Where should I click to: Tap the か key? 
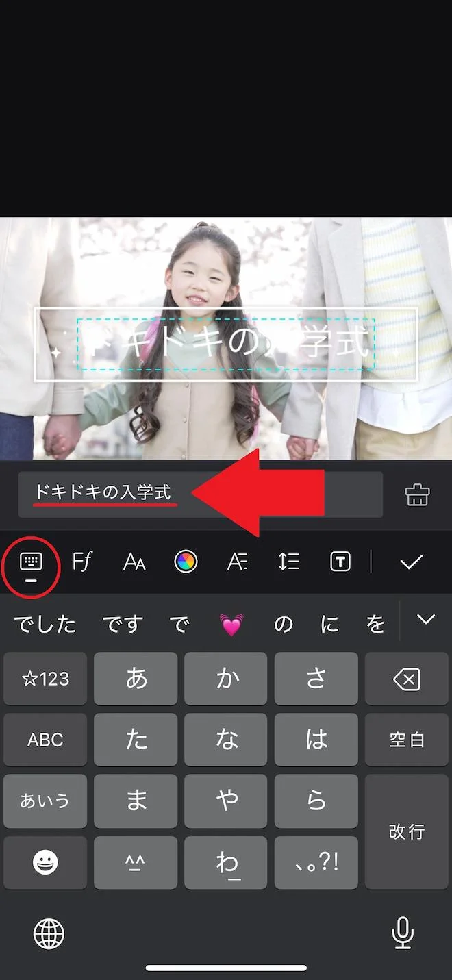(x=226, y=679)
